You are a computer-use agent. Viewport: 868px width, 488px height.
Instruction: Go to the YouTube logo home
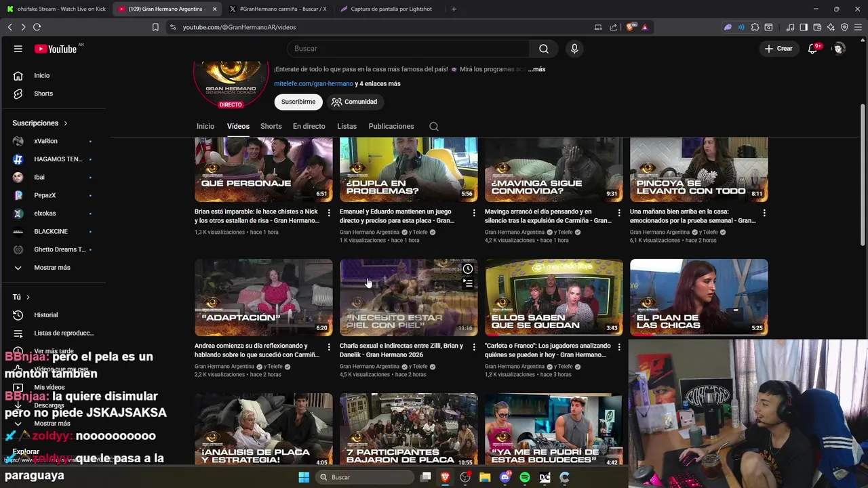pos(56,49)
